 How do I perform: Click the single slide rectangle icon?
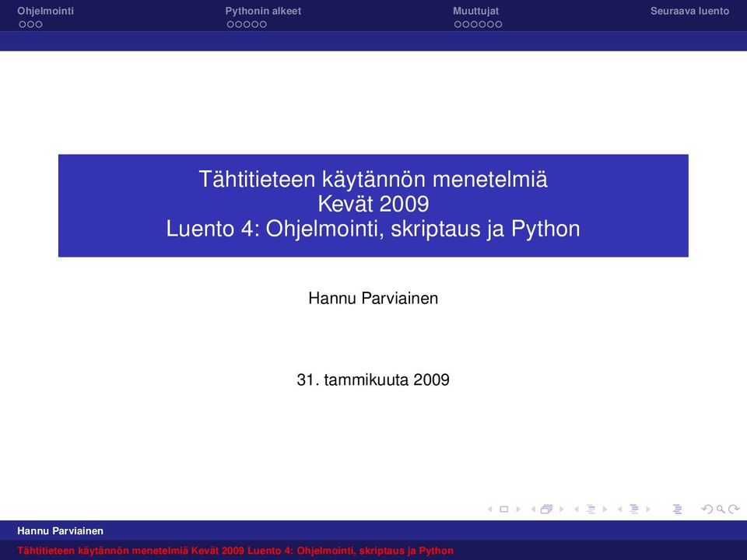coord(503,509)
